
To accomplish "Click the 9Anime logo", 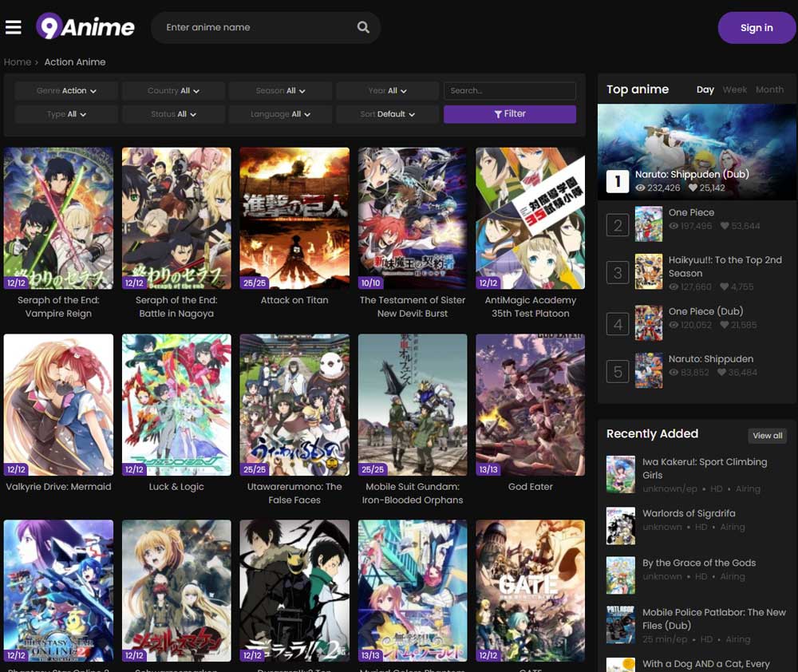I will tap(85, 26).
